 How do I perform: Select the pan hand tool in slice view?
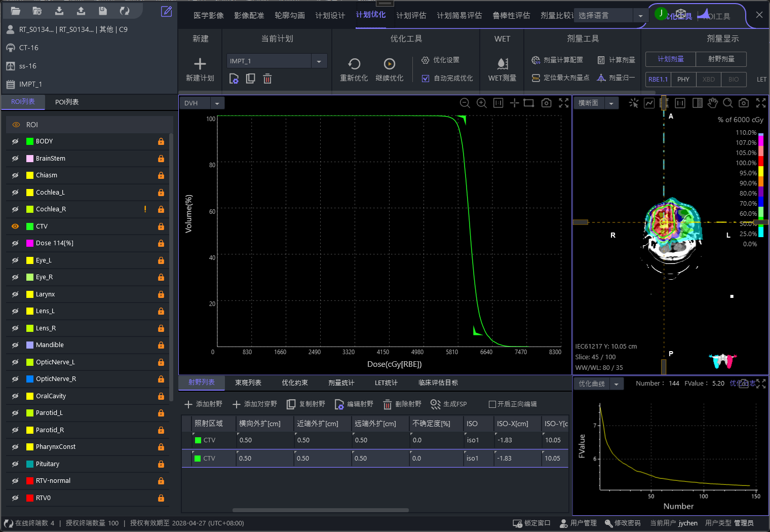[712, 103]
